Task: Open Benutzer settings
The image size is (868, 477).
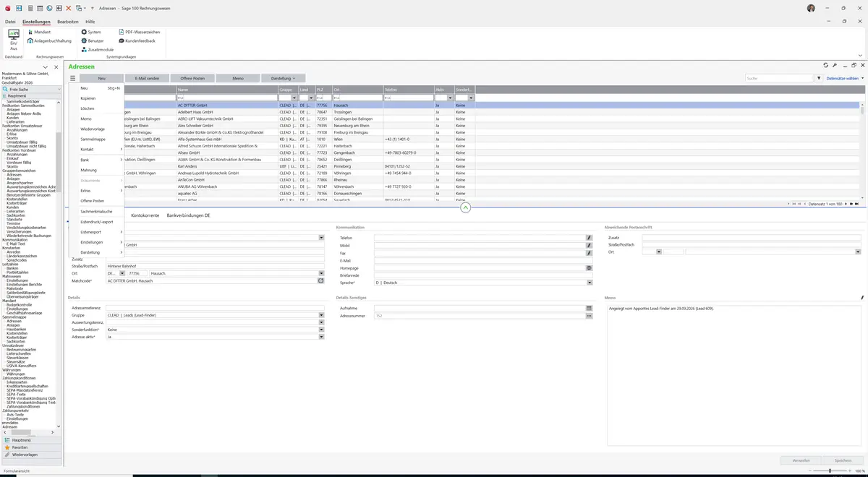Action: (93, 40)
